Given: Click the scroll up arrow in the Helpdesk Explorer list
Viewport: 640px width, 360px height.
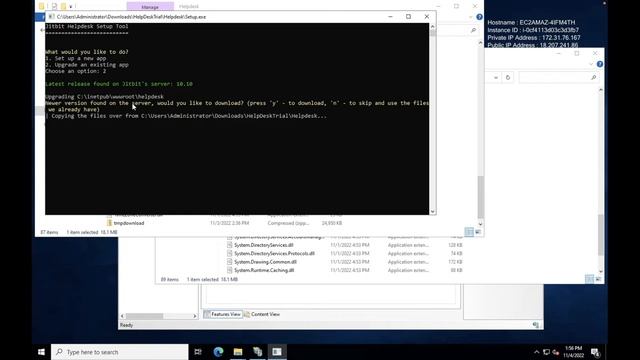Looking at the screenshot, I should [480, 42].
